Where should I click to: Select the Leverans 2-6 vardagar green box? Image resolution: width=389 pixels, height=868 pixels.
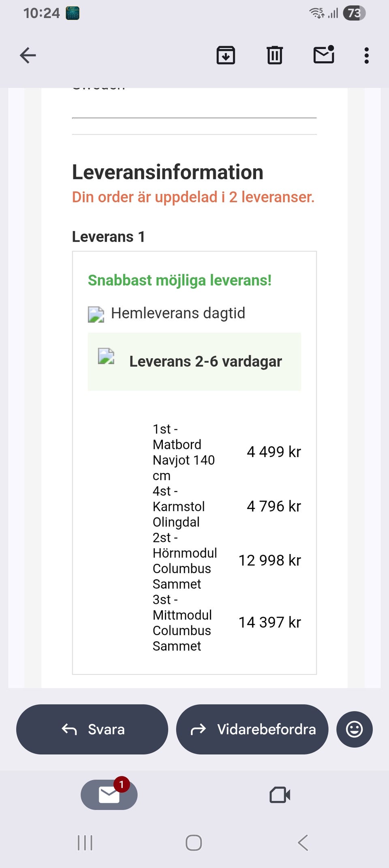click(x=194, y=361)
